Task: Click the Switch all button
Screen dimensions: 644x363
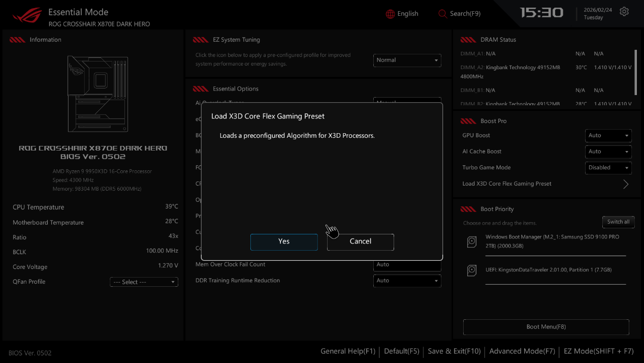Action: pyautogui.click(x=618, y=222)
